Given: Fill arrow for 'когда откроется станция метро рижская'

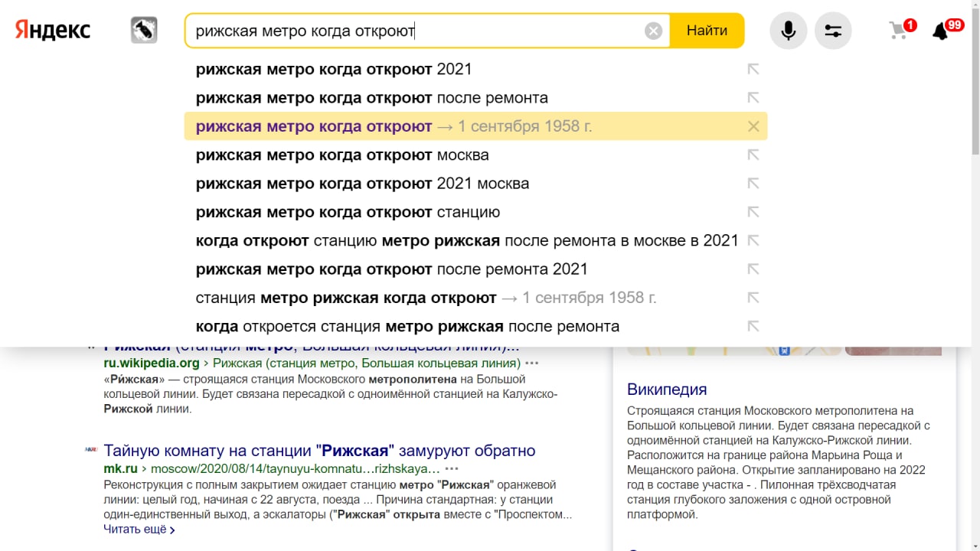Looking at the screenshot, I should tap(753, 326).
